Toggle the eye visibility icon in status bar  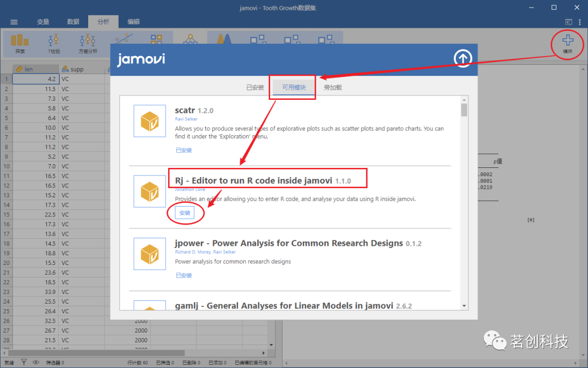point(36,361)
